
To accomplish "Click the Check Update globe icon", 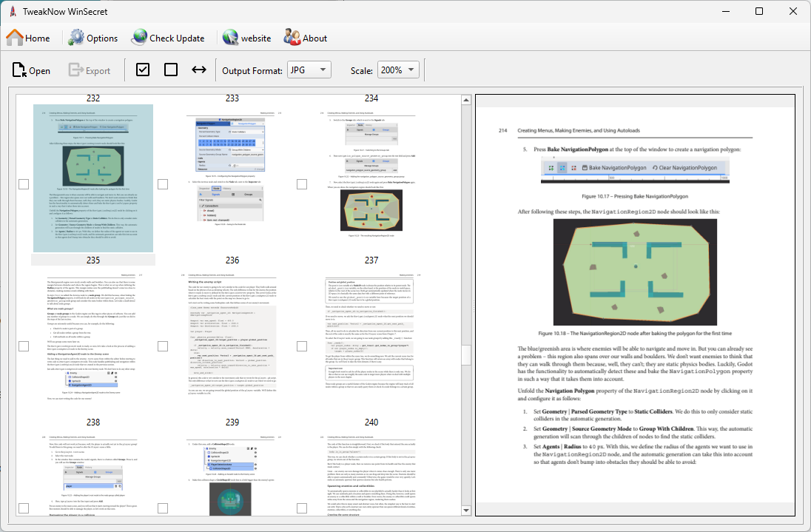I will click(x=139, y=38).
